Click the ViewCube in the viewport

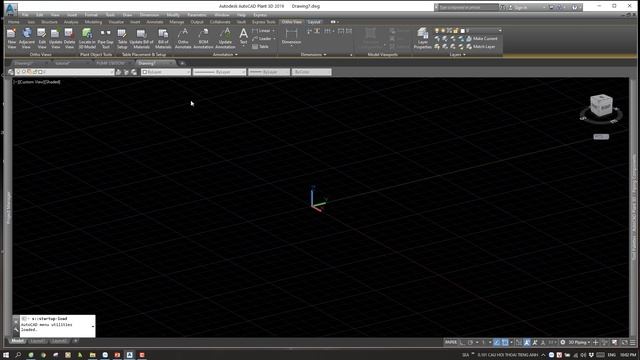(x=601, y=105)
